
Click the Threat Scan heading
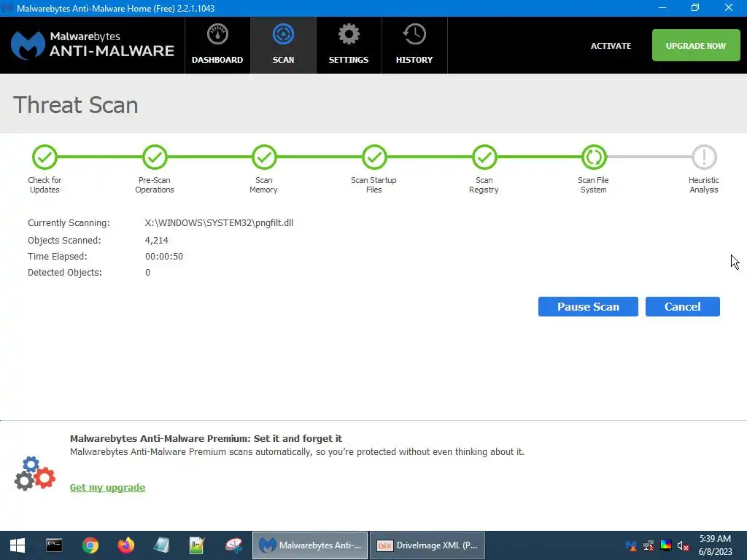click(76, 105)
